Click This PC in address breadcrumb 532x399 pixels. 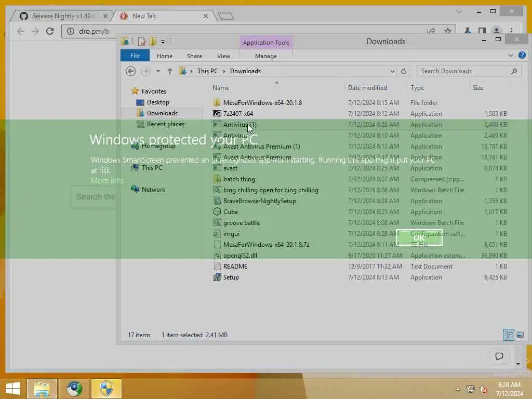(208, 71)
